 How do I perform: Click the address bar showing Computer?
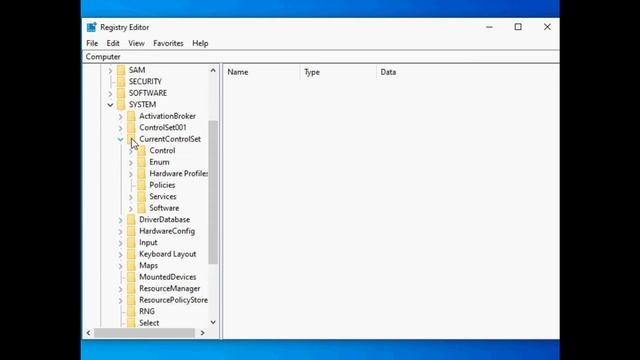320,57
